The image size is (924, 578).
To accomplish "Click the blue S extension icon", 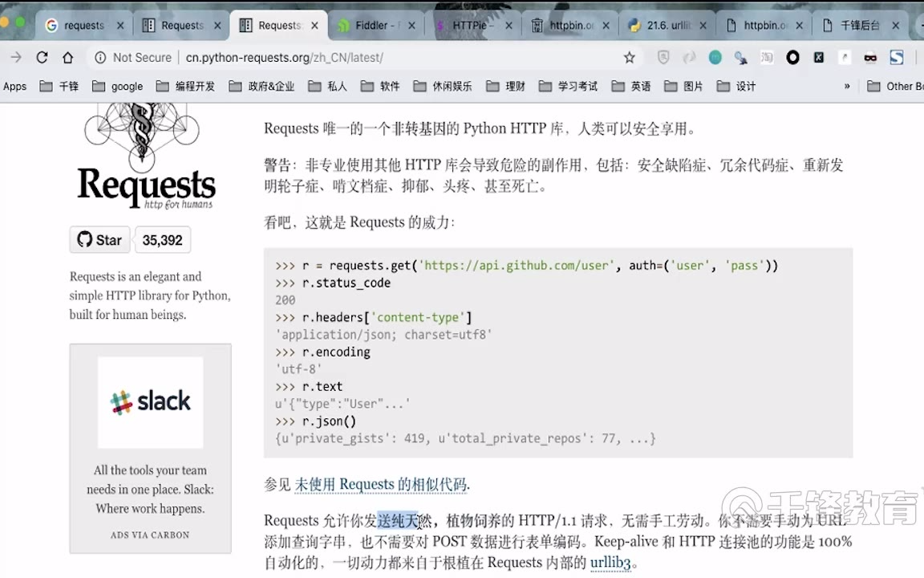I will 897,58.
